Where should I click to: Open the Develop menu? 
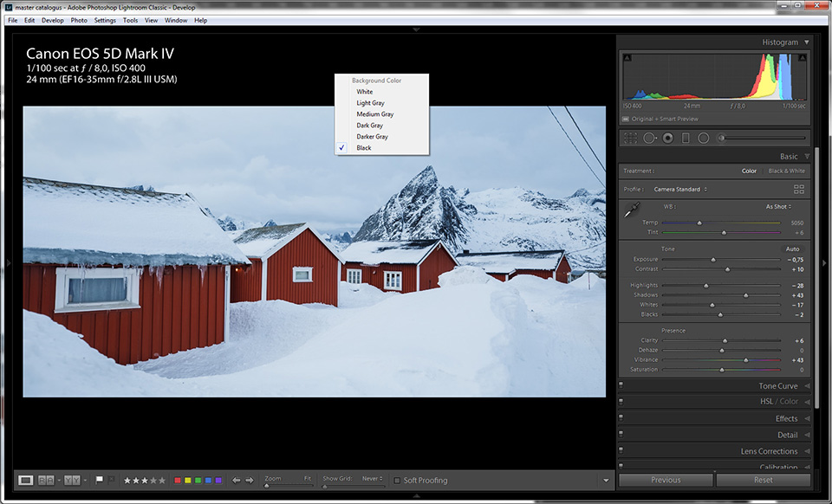click(x=53, y=20)
